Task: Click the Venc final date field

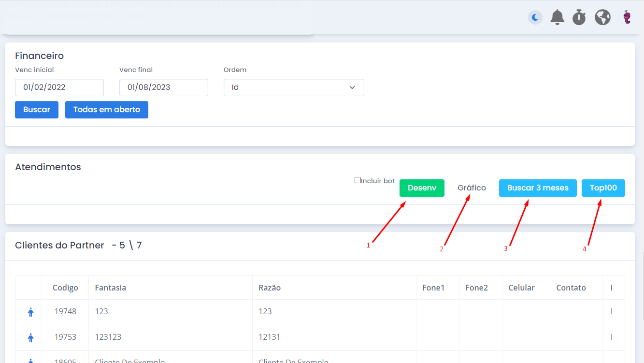Action: pos(163,87)
